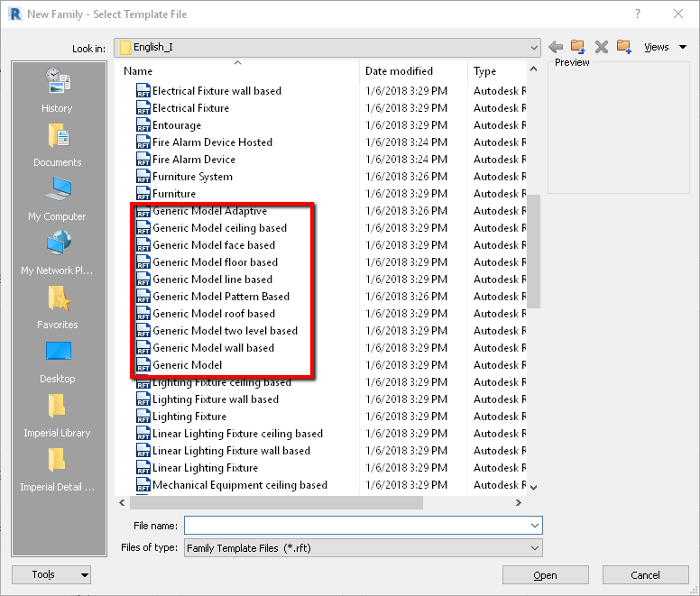This screenshot has height=596, width=700.
Task: Select Generic Model roof based template
Action: click(x=214, y=314)
